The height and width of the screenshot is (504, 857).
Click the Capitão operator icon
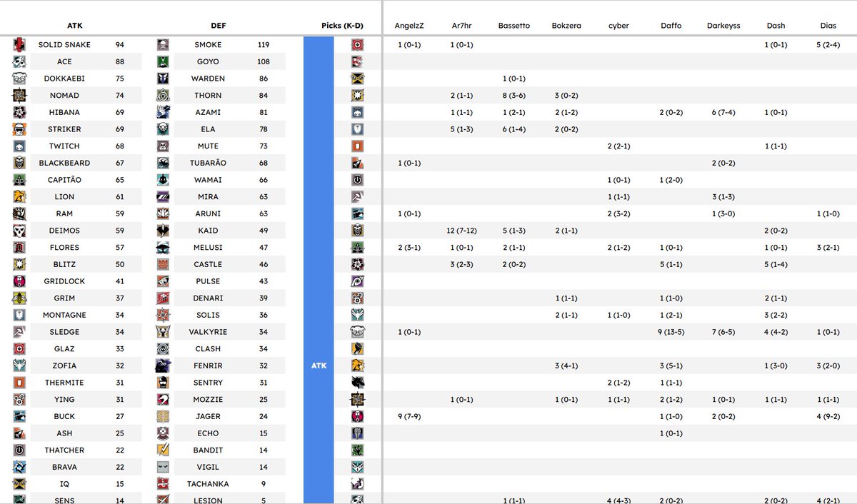(20, 180)
